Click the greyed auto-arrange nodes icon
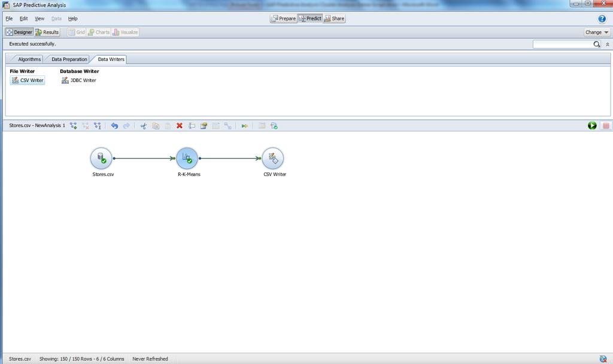The image size is (613, 364). (x=227, y=126)
